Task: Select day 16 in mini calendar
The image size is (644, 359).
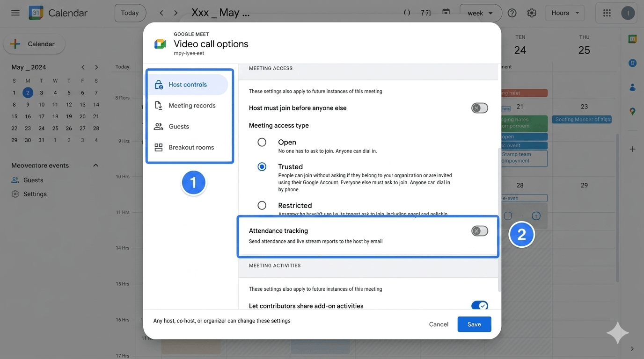Action: [28, 116]
